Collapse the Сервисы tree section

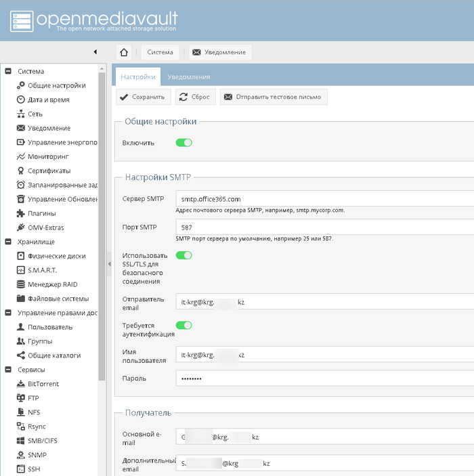(x=8, y=370)
